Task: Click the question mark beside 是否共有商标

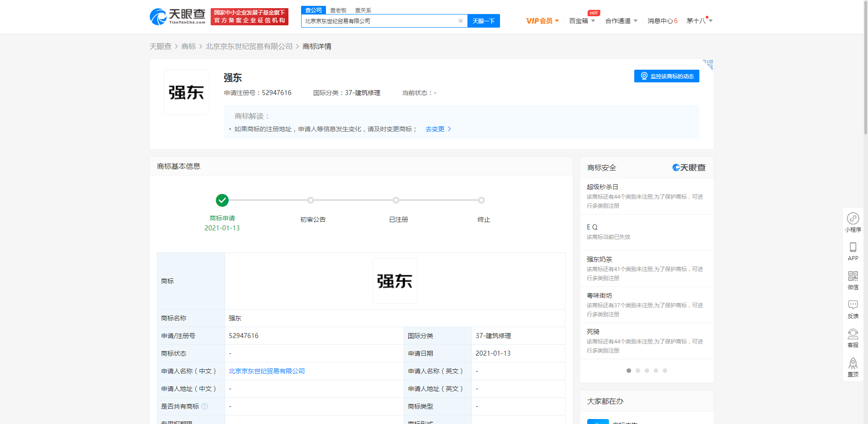Action: [205, 406]
